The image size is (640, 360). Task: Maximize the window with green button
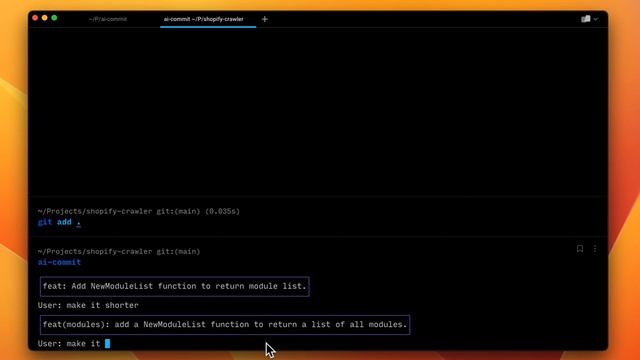54,18
